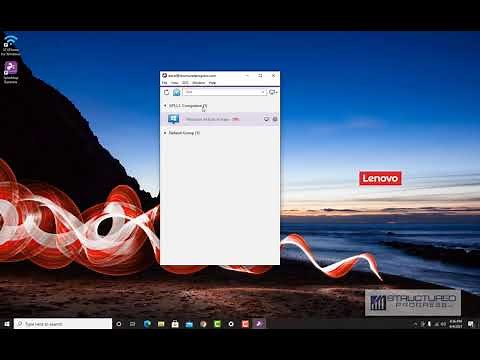
Task: Click the Cortana circle icon on taskbar
Action: click(119, 324)
